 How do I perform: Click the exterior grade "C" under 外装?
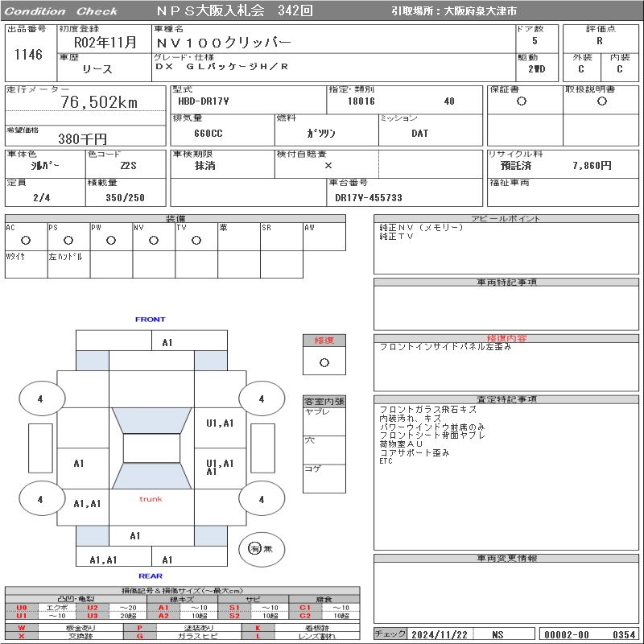(580, 69)
